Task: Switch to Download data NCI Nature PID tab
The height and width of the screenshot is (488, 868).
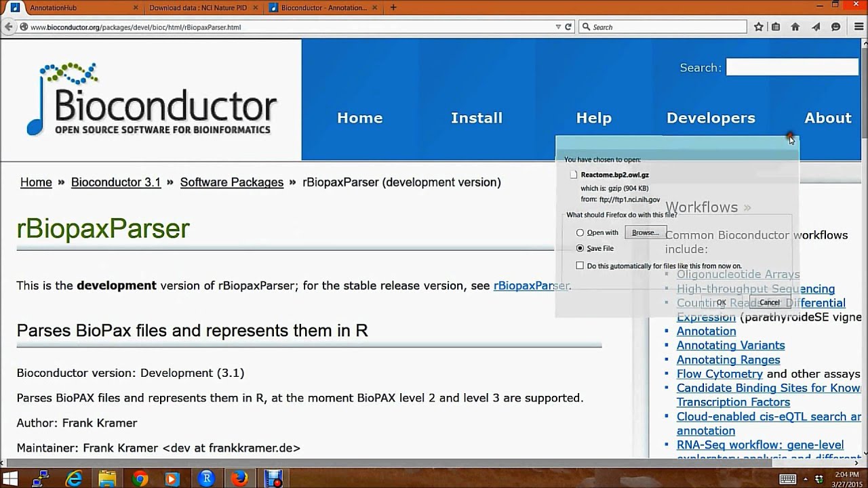Action: tap(203, 7)
